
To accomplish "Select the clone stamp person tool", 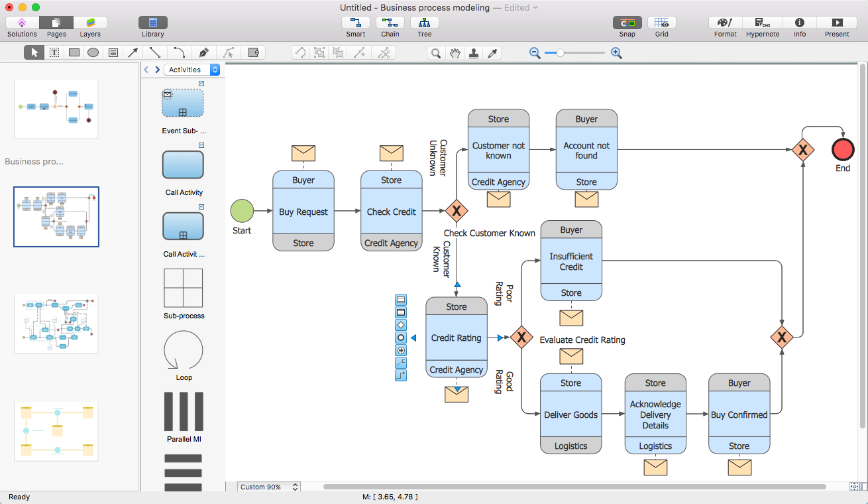I will tap(474, 53).
